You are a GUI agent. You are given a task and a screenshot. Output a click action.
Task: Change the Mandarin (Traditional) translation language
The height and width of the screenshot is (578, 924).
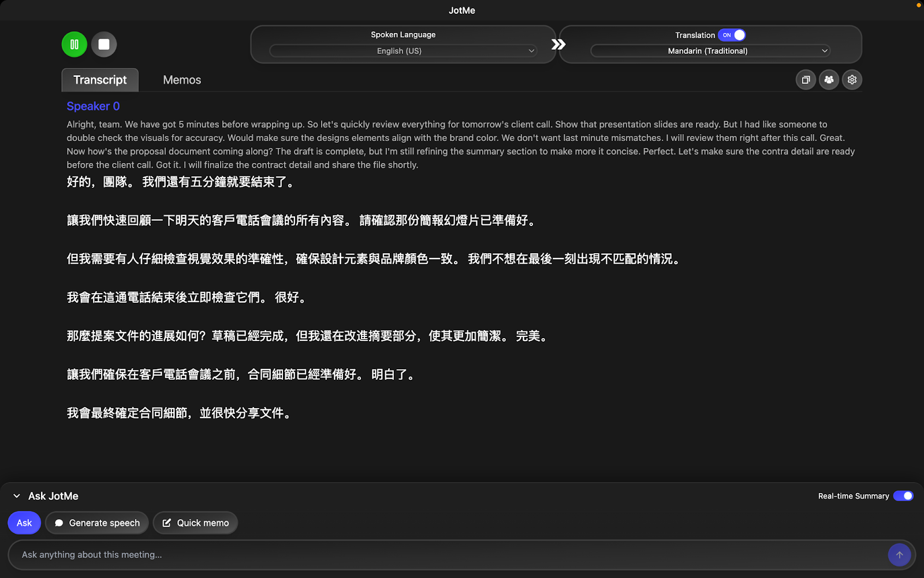click(x=707, y=51)
